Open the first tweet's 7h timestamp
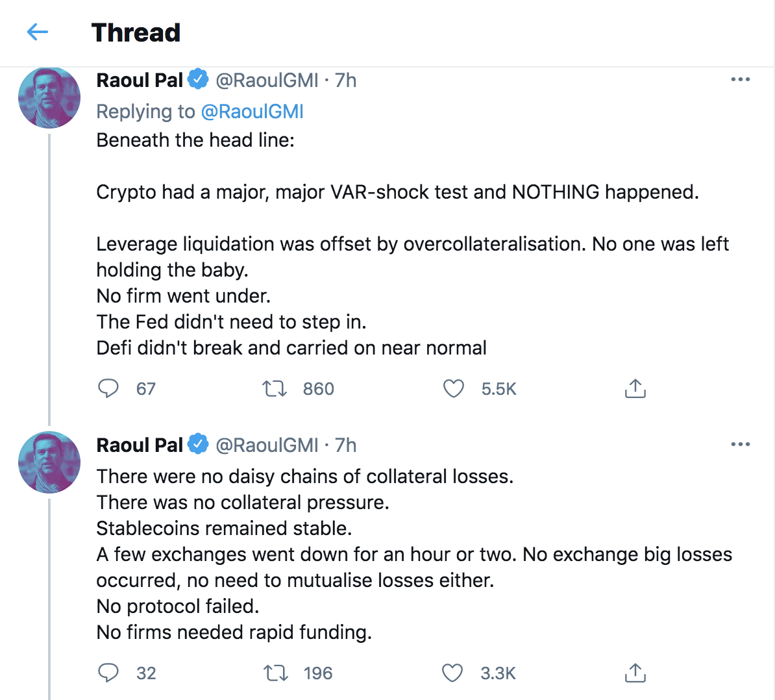The height and width of the screenshot is (700, 775). pos(345,80)
